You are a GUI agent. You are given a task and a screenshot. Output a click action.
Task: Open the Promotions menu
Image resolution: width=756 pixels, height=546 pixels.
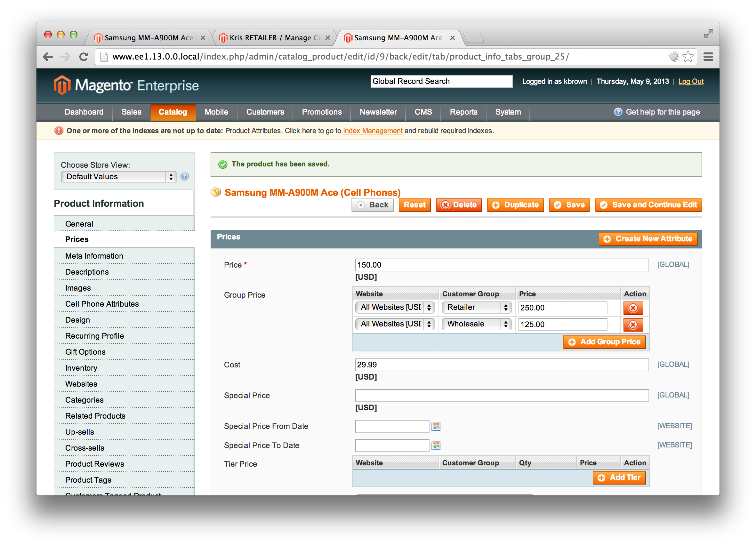pos(322,112)
